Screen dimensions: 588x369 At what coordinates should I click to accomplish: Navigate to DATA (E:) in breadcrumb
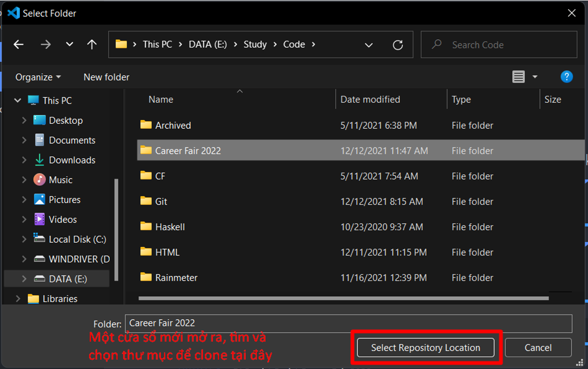point(208,44)
